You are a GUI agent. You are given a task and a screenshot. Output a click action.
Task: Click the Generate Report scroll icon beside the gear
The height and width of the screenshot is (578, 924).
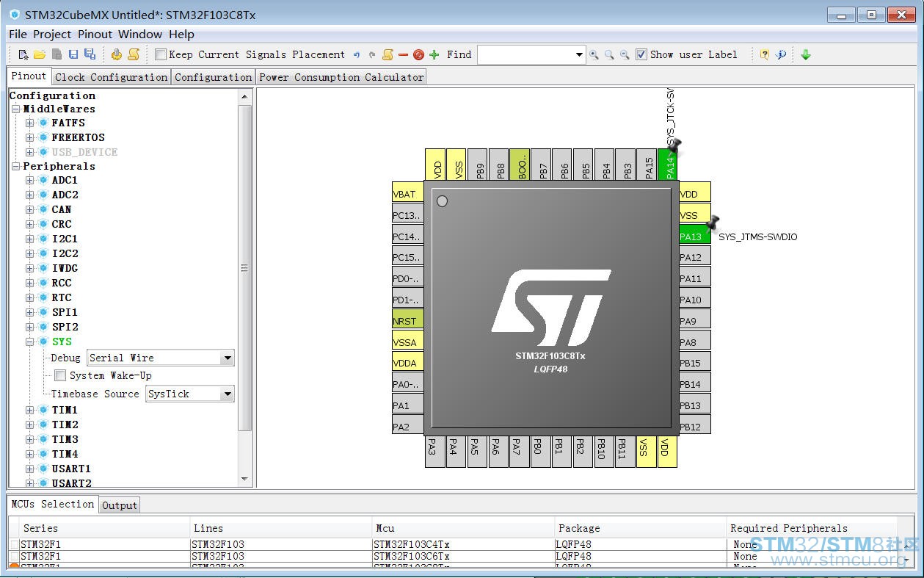tap(134, 54)
